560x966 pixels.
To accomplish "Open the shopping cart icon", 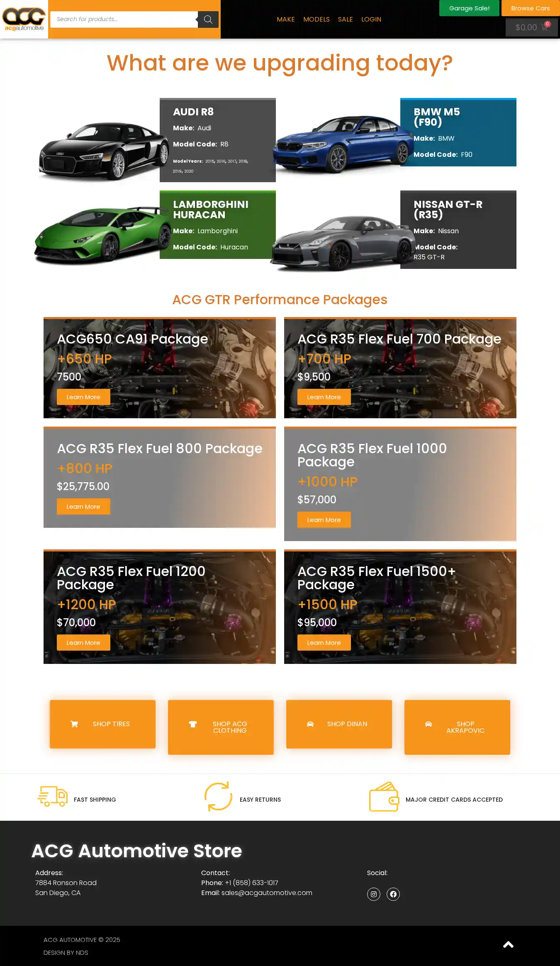I will 544,27.
